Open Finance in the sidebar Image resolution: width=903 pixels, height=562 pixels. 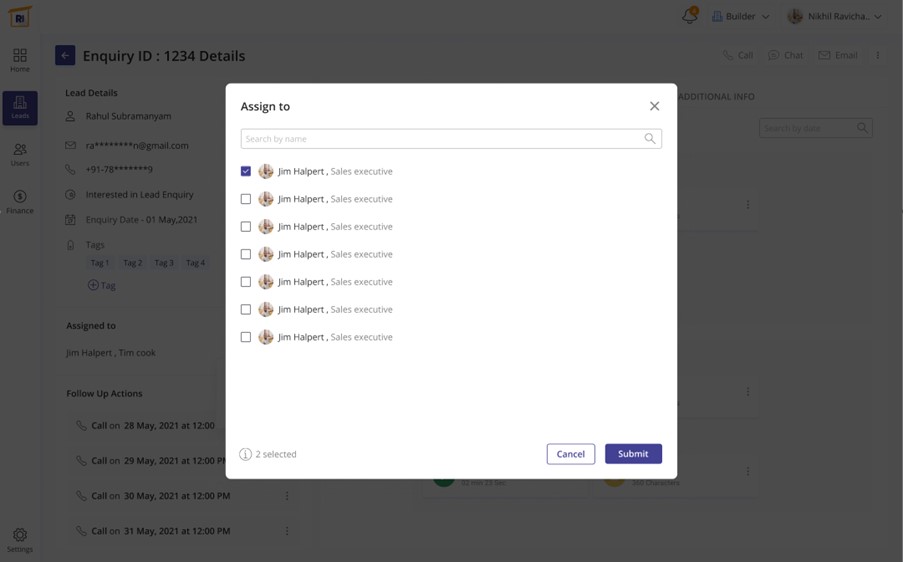pyautogui.click(x=20, y=201)
